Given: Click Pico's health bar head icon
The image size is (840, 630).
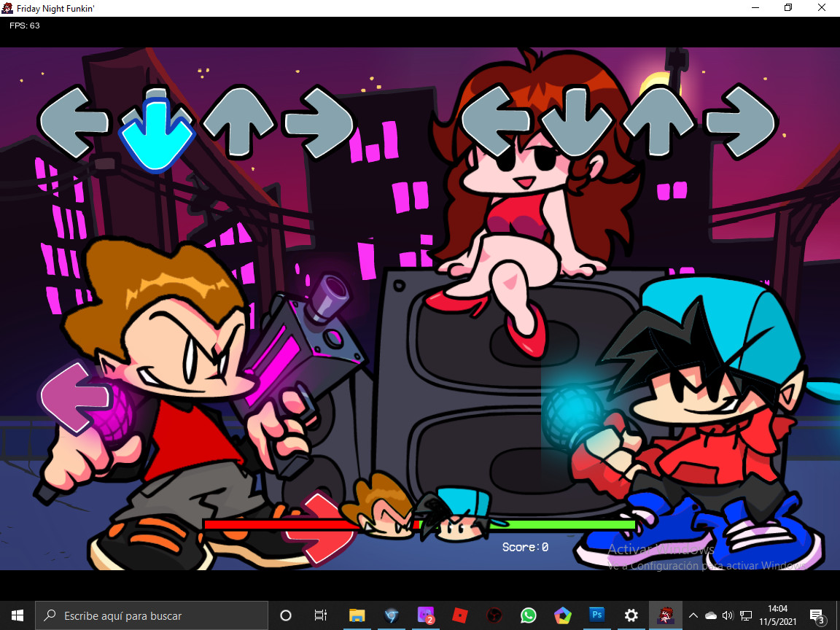Looking at the screenshot, I should click(379, 505).
